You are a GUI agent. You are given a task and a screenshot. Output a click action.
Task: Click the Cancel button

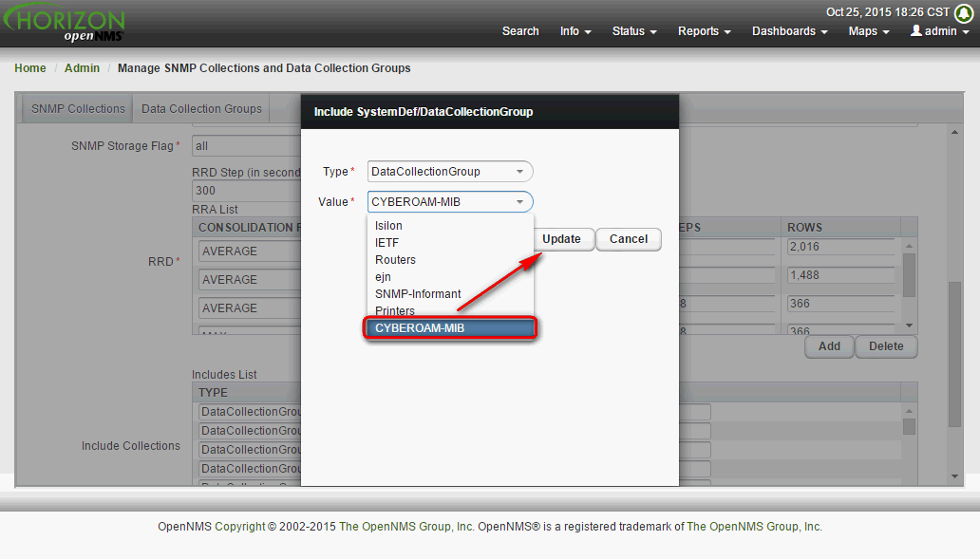pos(628,239)
